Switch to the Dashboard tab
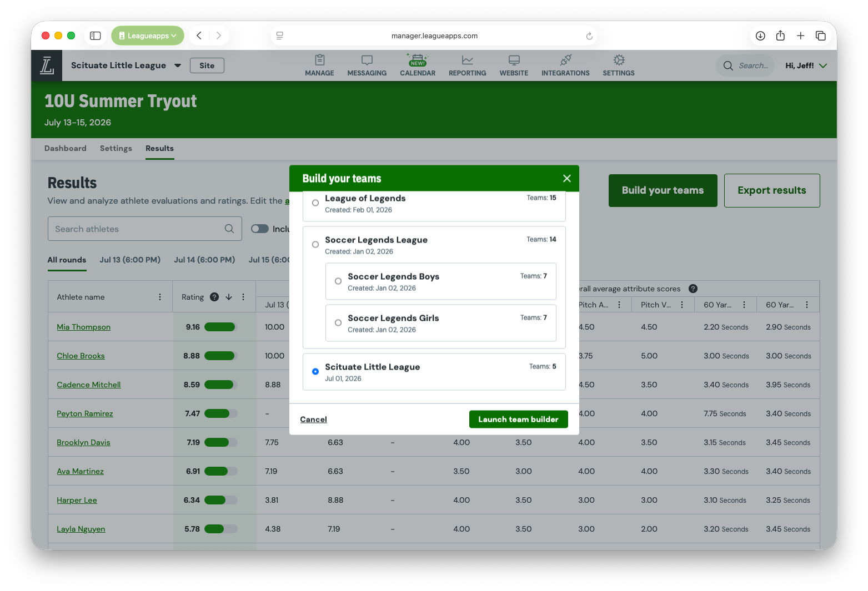Screen dimensions: 868x591 (66, 148)
